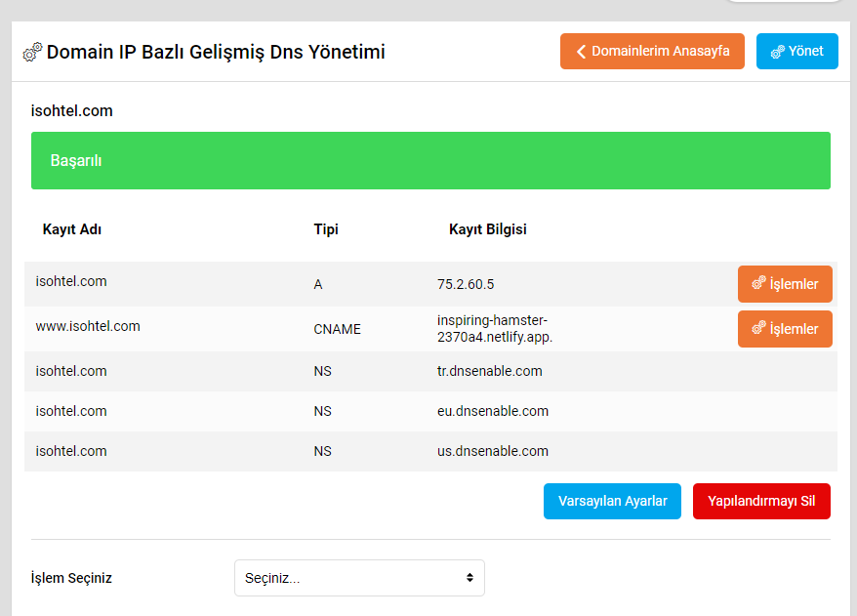Viewport: 857px width, 616px height.
Task: Expand the İşlem Seçiniz dropdown
Action: 358,578
